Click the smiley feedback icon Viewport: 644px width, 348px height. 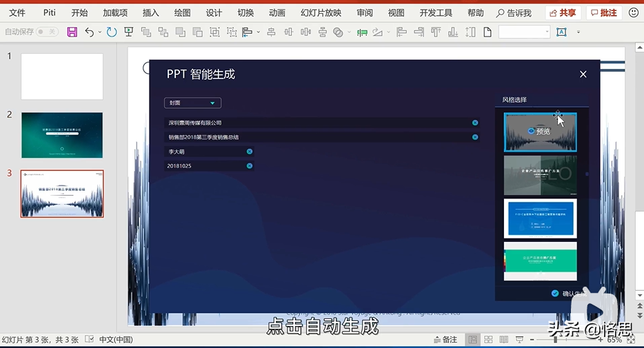634,13
